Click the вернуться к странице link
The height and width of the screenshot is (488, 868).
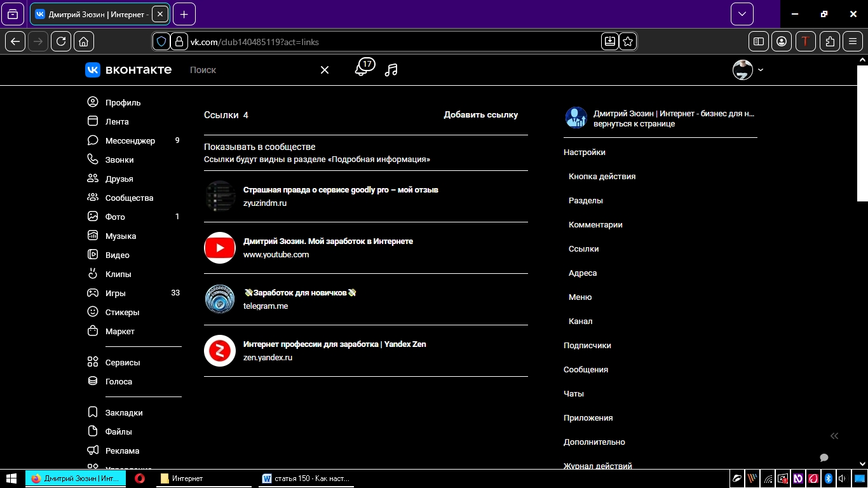tap(634, 124)
